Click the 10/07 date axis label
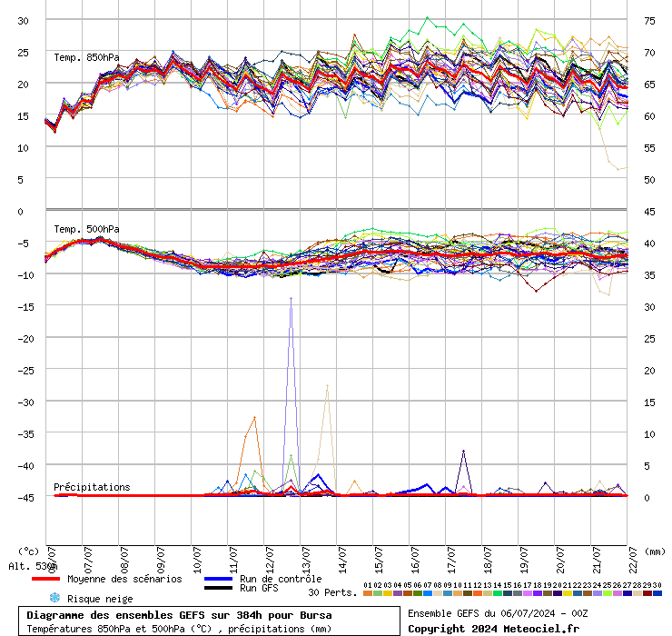Screen dimensions: 672x636 tap(197, 560)
